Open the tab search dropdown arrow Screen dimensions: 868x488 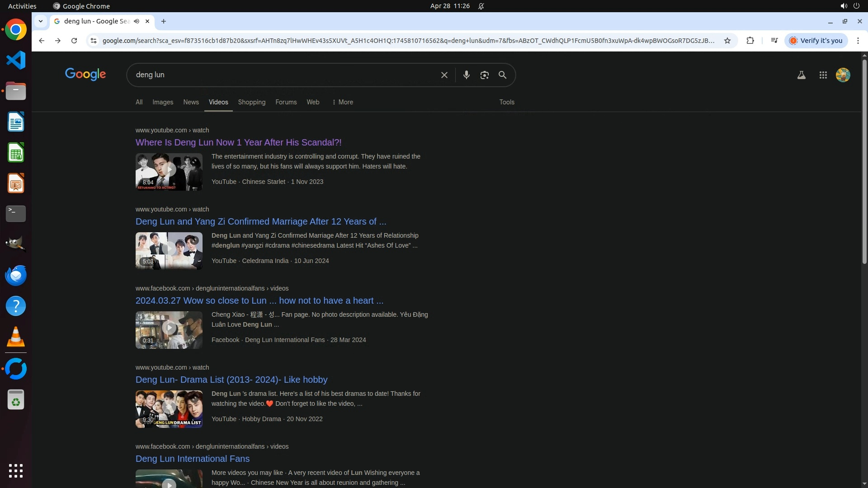[x=41, y=21]
